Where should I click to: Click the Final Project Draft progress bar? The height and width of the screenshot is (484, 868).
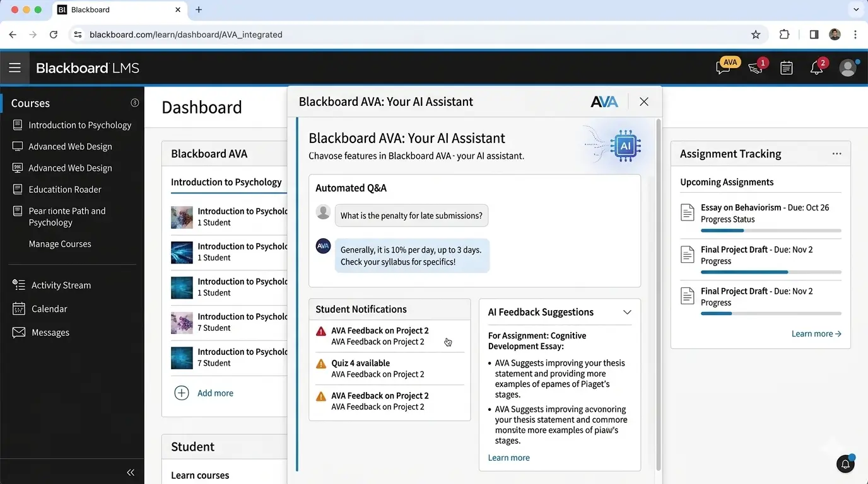(771, 272)
